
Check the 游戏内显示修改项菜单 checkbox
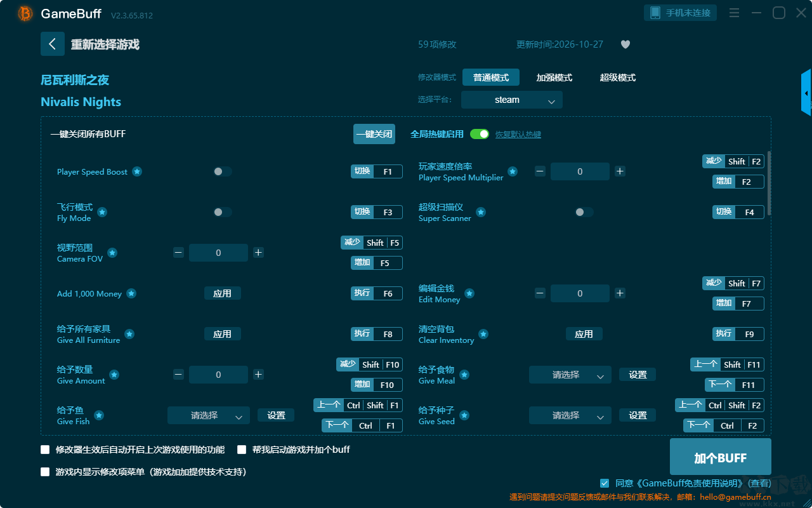click(x=45, y=472)
